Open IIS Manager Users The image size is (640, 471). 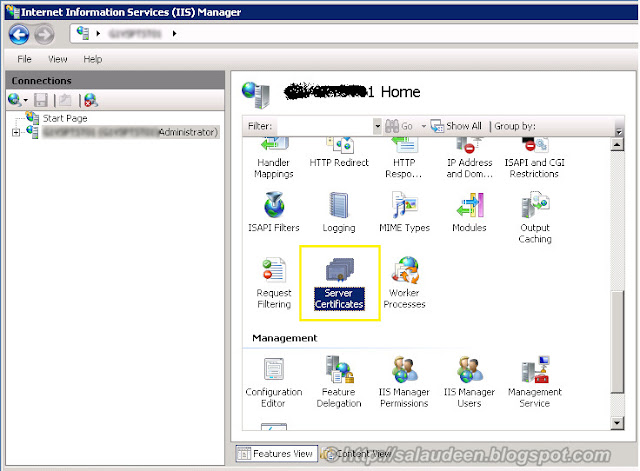coord(469,382)
